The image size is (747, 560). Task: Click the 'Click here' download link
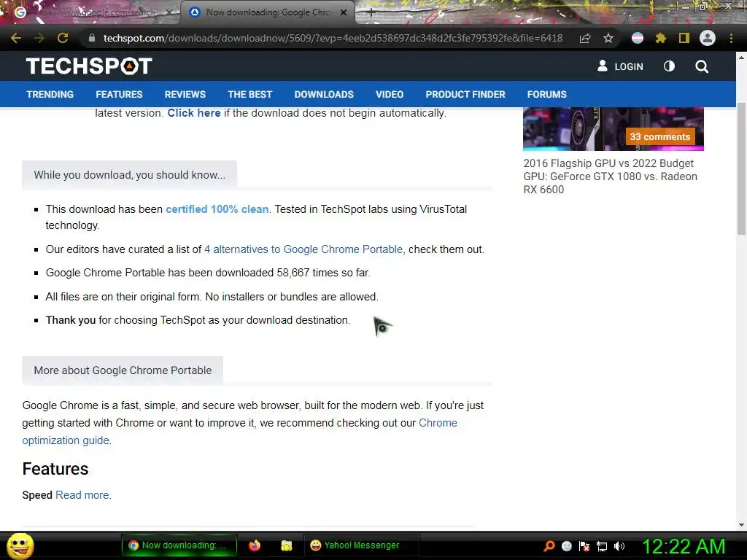click(194, 113)
